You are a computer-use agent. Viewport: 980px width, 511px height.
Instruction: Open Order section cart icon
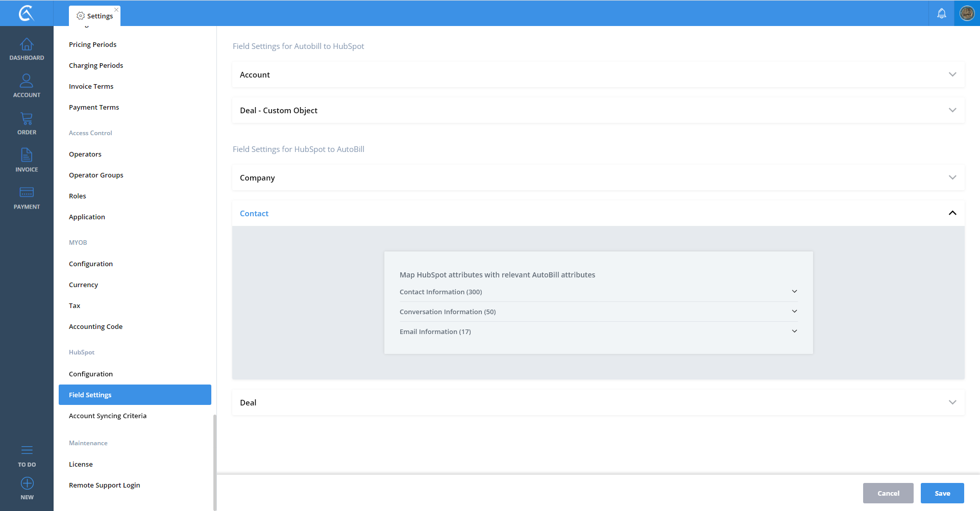coord(27,119)
